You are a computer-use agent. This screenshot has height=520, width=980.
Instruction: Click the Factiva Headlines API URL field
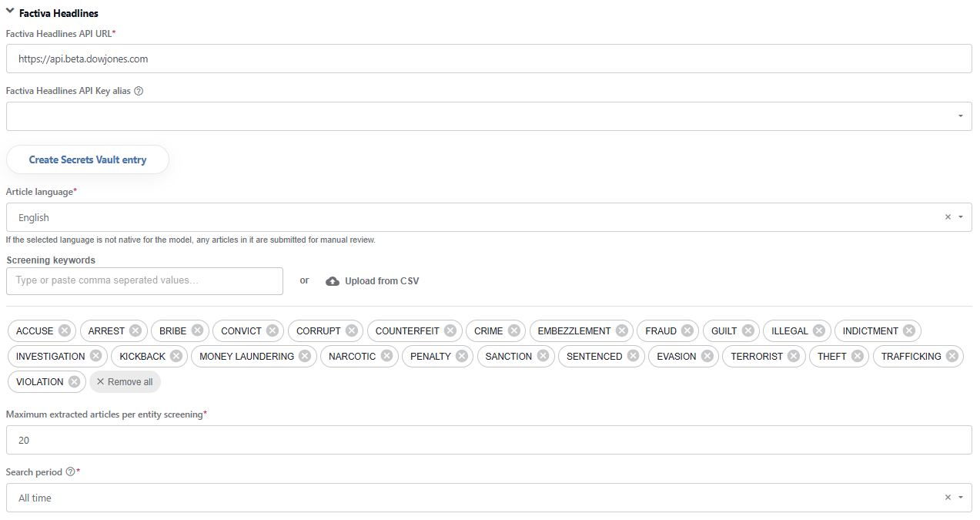point(489,59)
